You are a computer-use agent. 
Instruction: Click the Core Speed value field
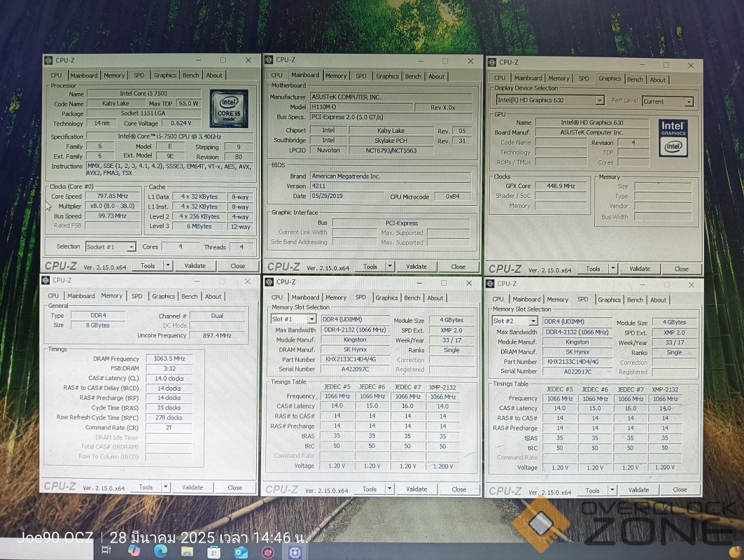click(x=113, y=197)
